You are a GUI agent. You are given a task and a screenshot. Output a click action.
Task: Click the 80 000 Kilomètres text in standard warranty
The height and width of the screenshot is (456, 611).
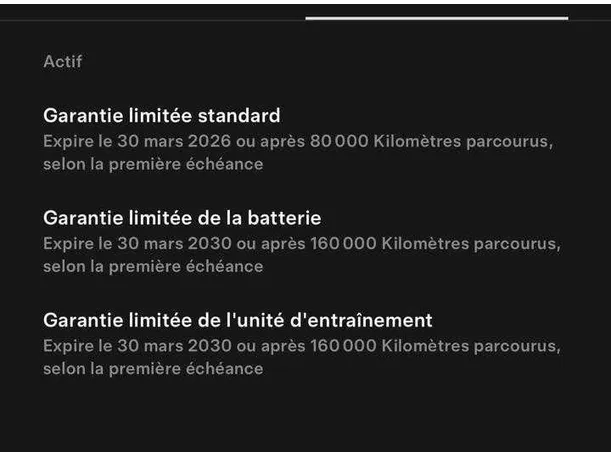pyautogui.click(x=385, y=142)
